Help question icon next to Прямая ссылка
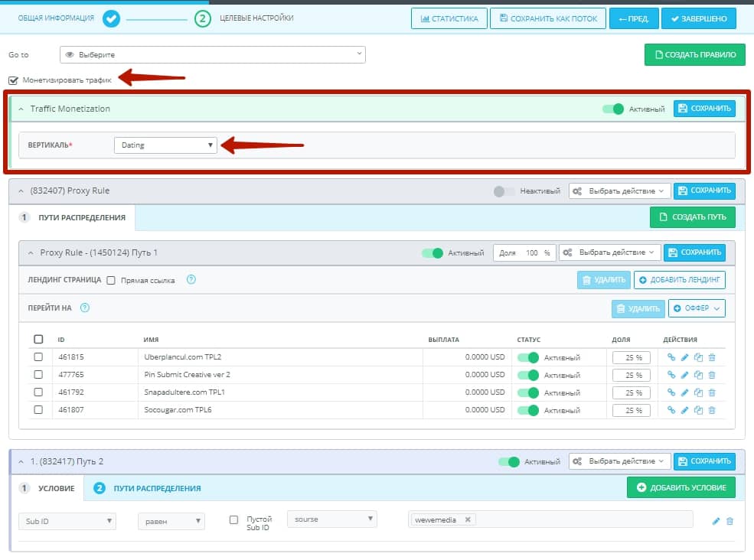The width and height of the screenshot is (754, 560). coord(191,279)
